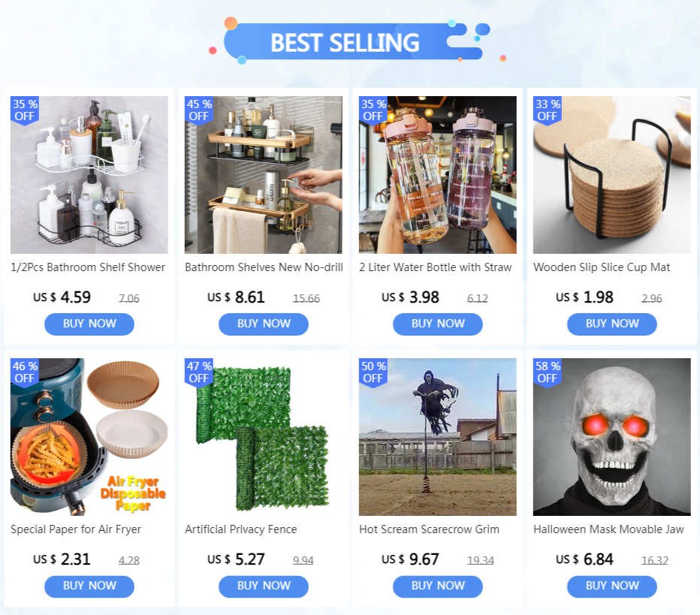This screenshot has height=615, width=700.
Task: Click BUY NOW for Hot Scream Scarecrow Grim
Action: (x=437, y=586)
